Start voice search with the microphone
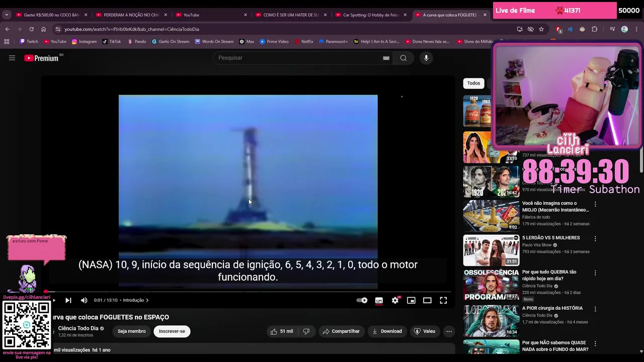This screenshot has height=362, width=644. (x=426, y=58)
